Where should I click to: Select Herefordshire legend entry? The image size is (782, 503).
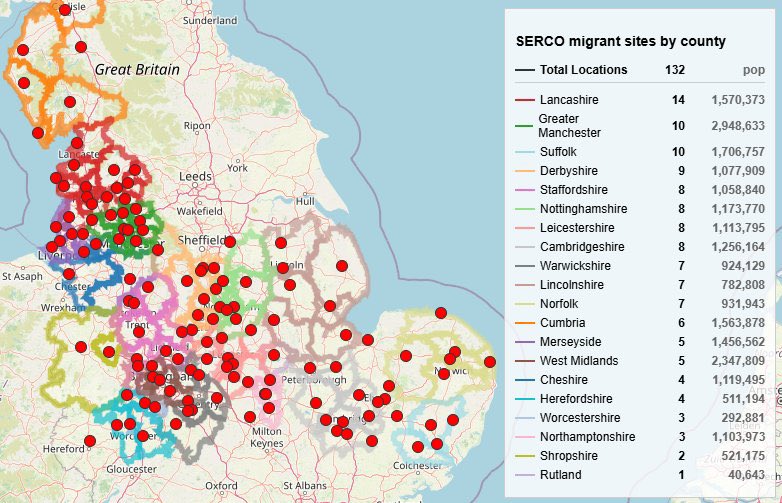tap(640, 398)
